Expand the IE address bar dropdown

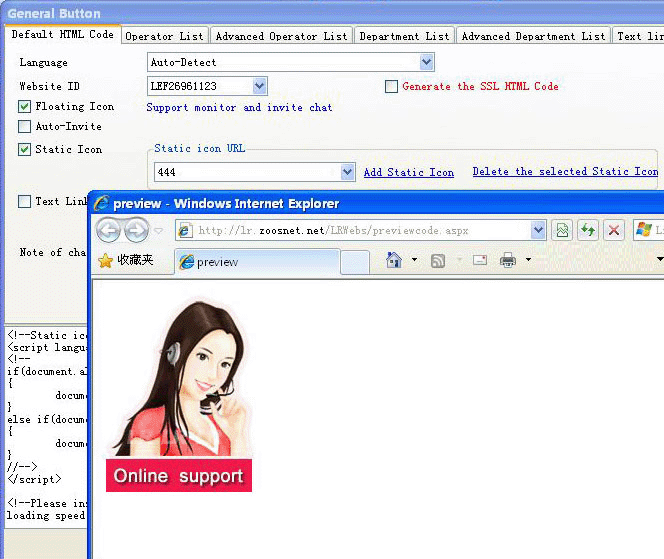point(538,230)
